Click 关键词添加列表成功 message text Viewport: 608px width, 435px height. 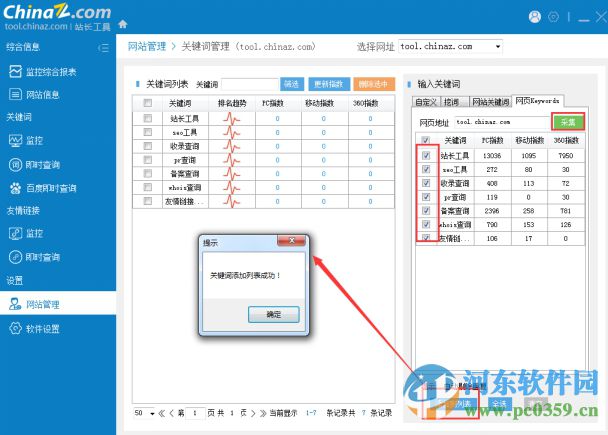coord(245,275)
